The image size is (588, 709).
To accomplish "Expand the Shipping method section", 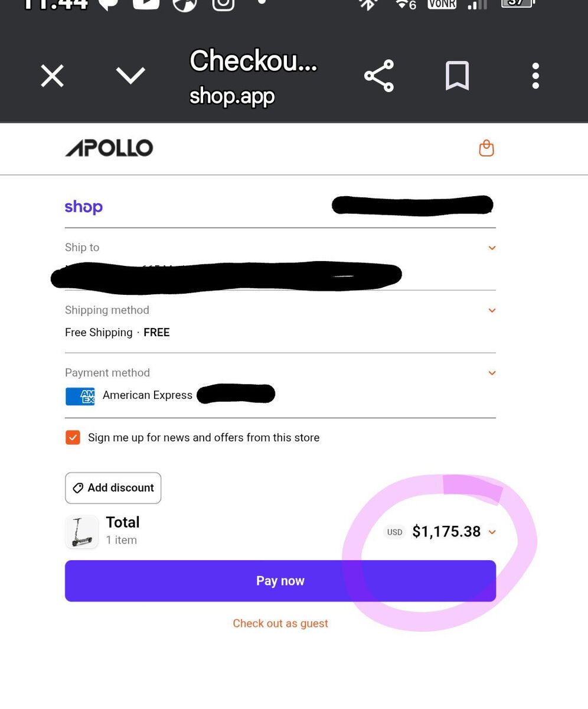I will tap(492, 311).
